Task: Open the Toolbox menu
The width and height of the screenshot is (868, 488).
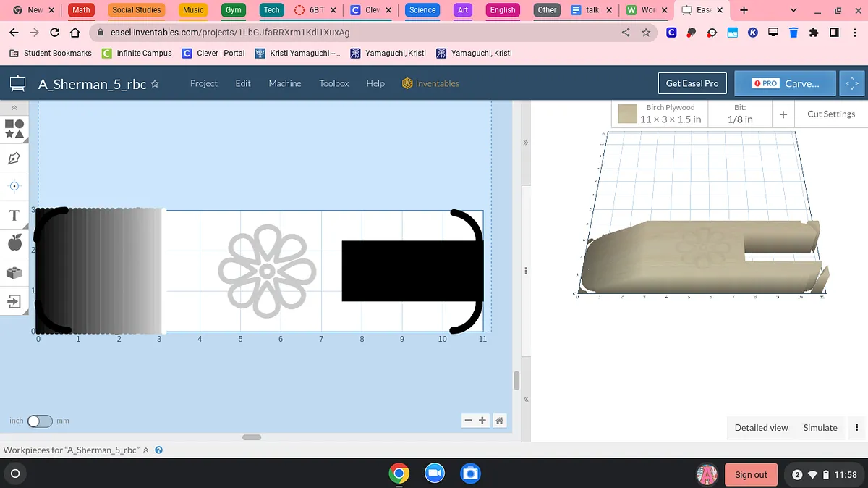Action: pyautogui.click(x=334, y=83)
